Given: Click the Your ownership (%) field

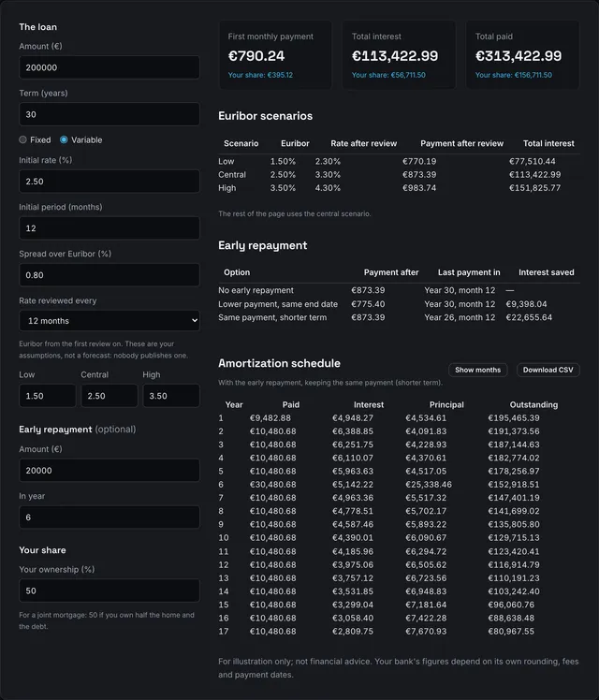Looking at the screenshot, I should pos(110,591).
